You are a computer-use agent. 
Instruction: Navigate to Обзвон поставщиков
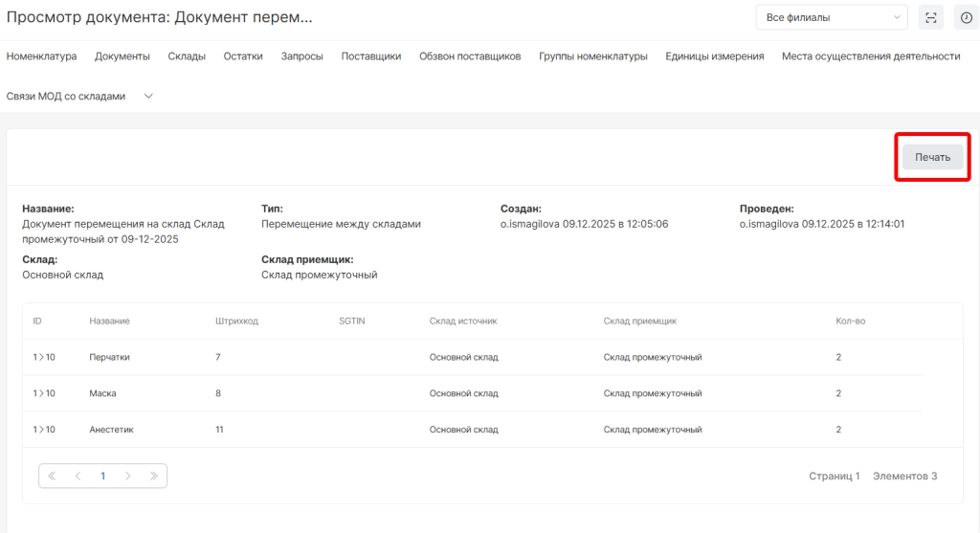tap(470, 56)
